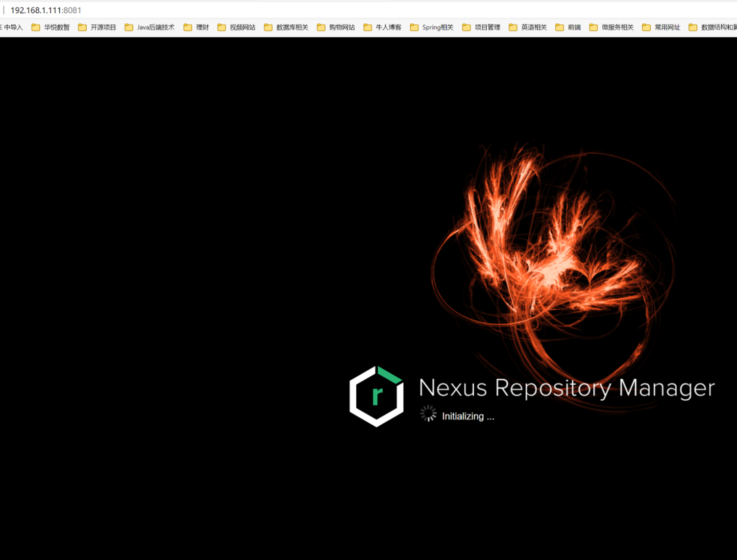The image size is (737, 560).
Task: Open the 购物网站 bookmark folder
Action: 336,27
